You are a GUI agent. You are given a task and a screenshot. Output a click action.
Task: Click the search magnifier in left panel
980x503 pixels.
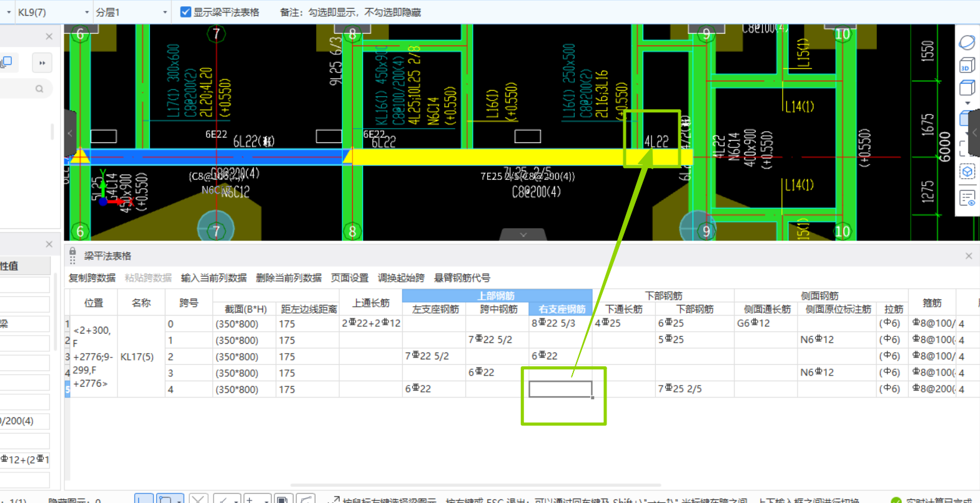39,89
